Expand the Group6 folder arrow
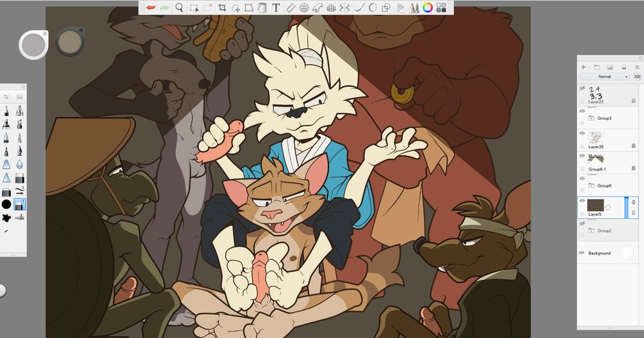This screenshot has width=644, height=338. [591, 185]
